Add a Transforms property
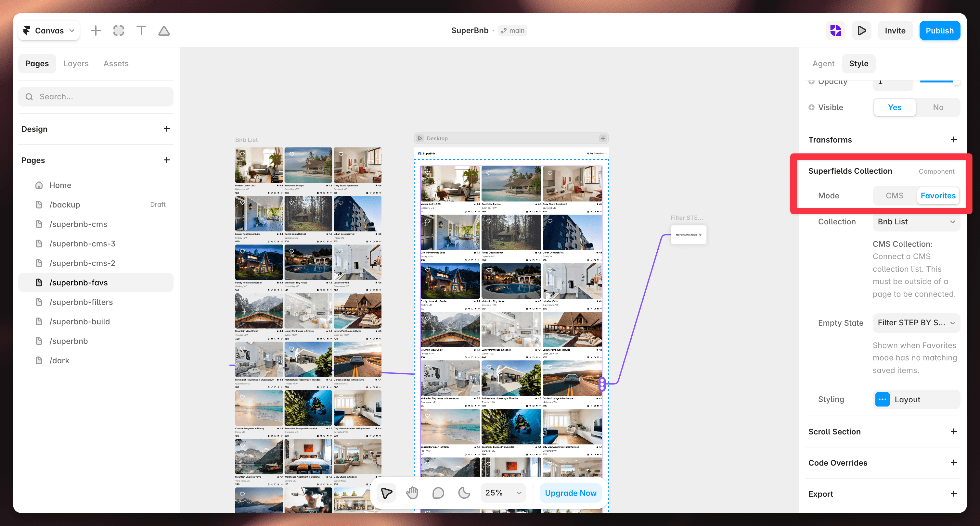 [953, 140]
